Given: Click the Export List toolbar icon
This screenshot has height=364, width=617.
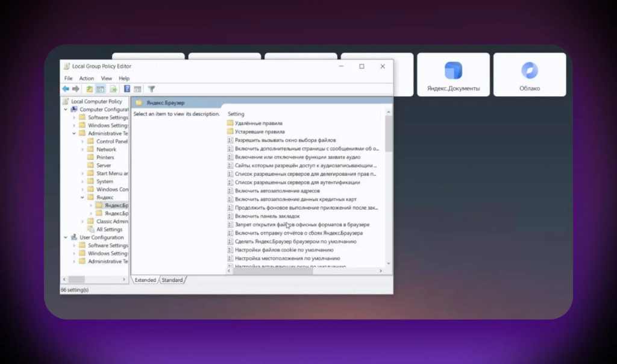Looking at the screenshot, I should click(x=113, y=89).
